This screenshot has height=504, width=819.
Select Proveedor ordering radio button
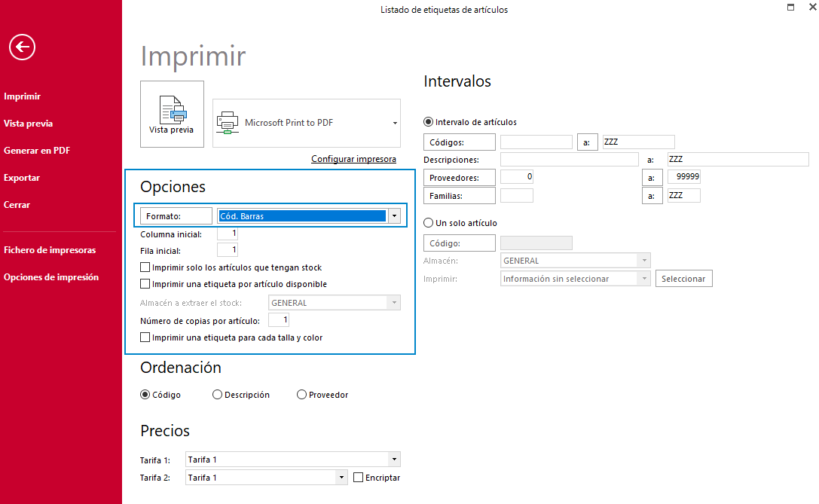(301, 395)
